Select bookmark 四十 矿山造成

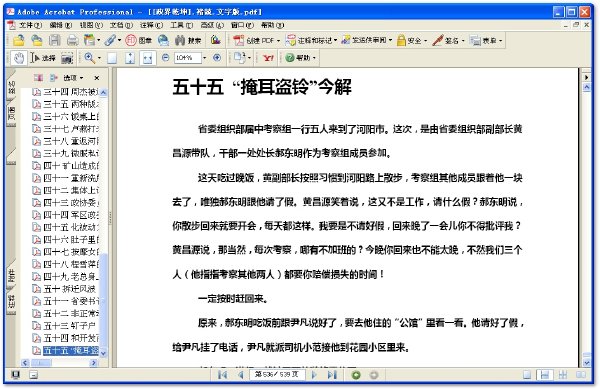pos(65,166)
